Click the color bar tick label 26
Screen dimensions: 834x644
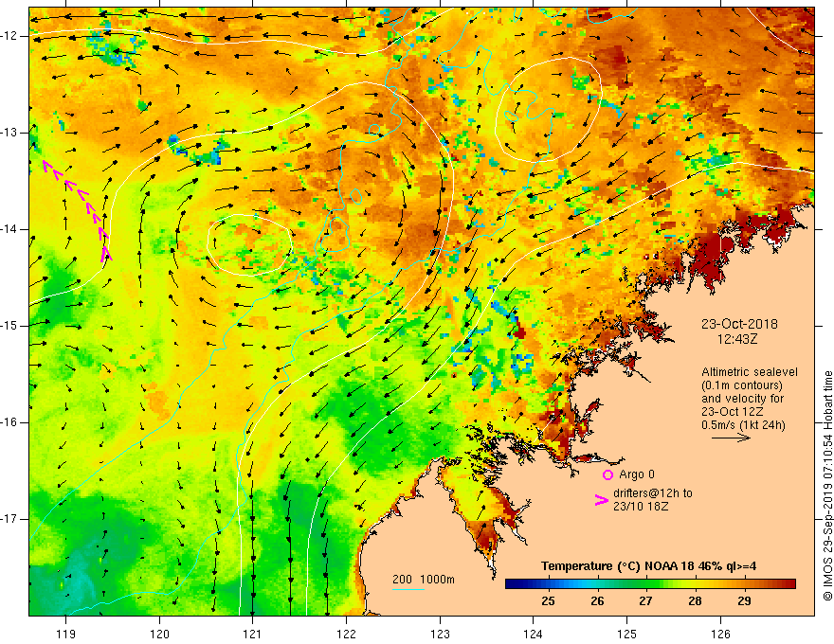coord(597,601)
